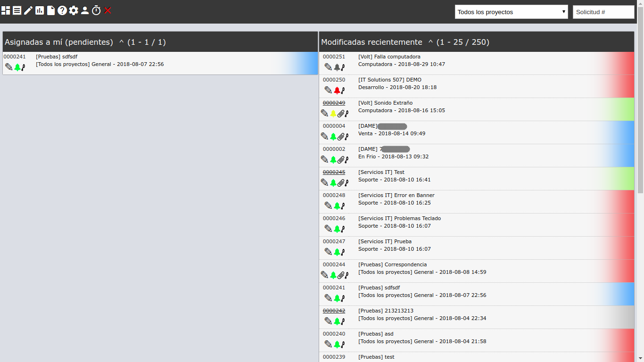
Task: Focus the Solicitud # search field
Action: tap(603, 12)
